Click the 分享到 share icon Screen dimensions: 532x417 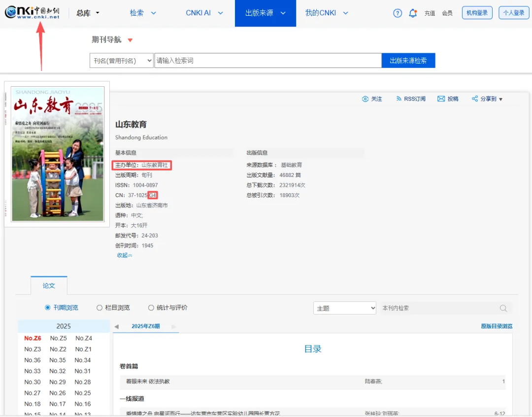pyautogui.click(x=475, y=99)
